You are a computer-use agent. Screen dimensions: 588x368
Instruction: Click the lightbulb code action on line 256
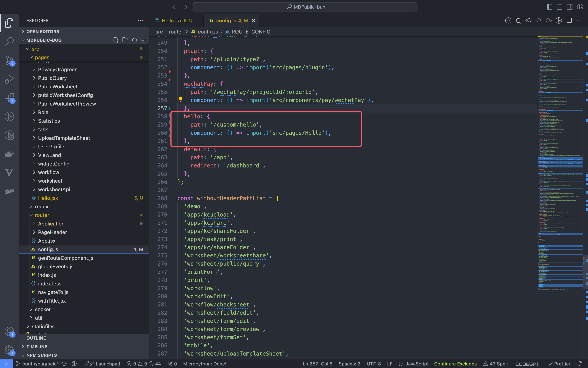(x=180, y=99)
